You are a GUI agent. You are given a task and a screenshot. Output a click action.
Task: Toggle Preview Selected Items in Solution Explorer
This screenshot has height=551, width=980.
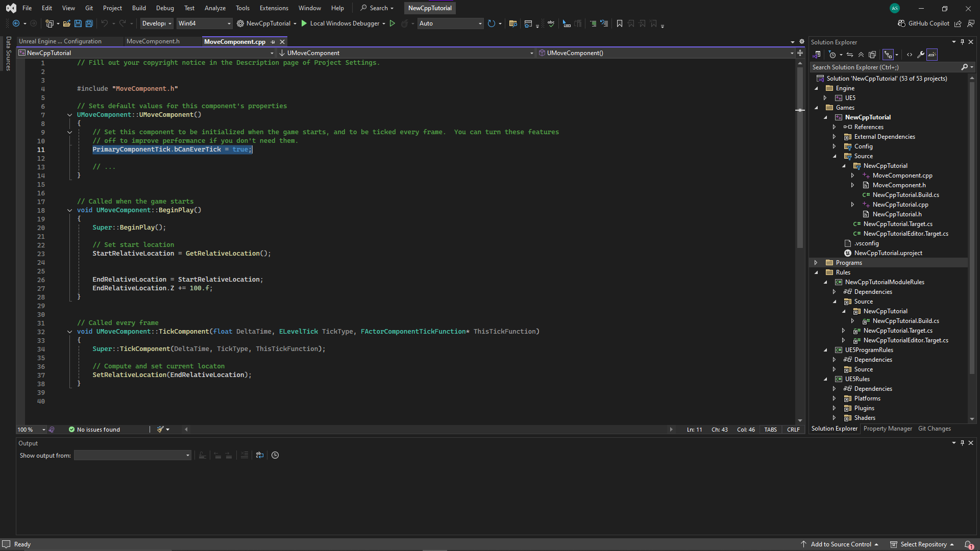[x=932, y=55]
